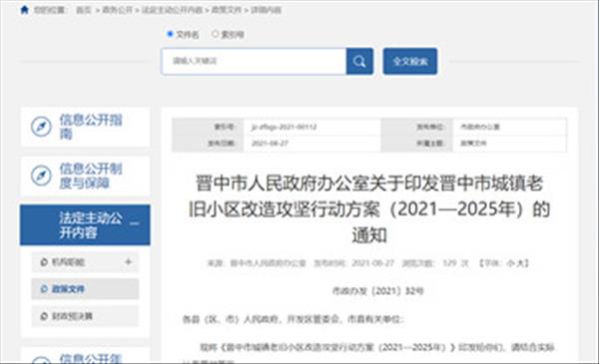The width and height of the screenshot is (599, 364).
Task: Click the magnifier search icon button
Action: tap(359, 62)
